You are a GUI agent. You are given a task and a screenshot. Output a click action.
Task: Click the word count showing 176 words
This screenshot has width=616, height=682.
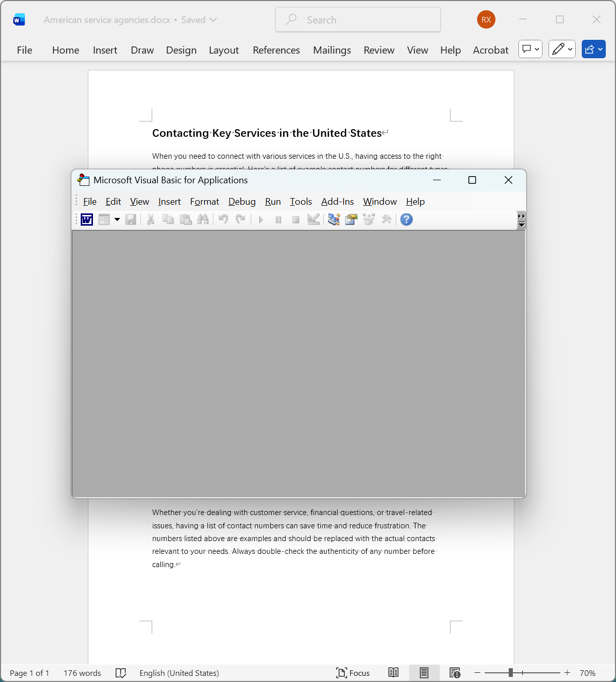click(82, 673)
